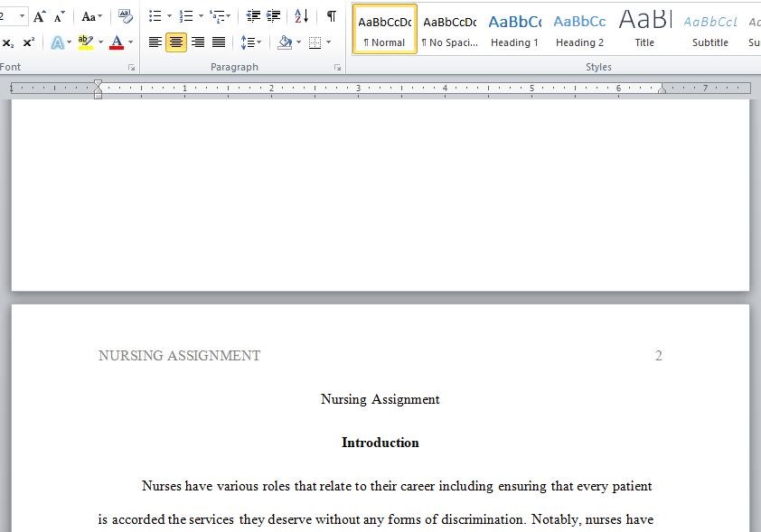Open the Shading color dropdown arrow
Image resolution: width=761 pixels, height=532 pixels.
[298, 42]
